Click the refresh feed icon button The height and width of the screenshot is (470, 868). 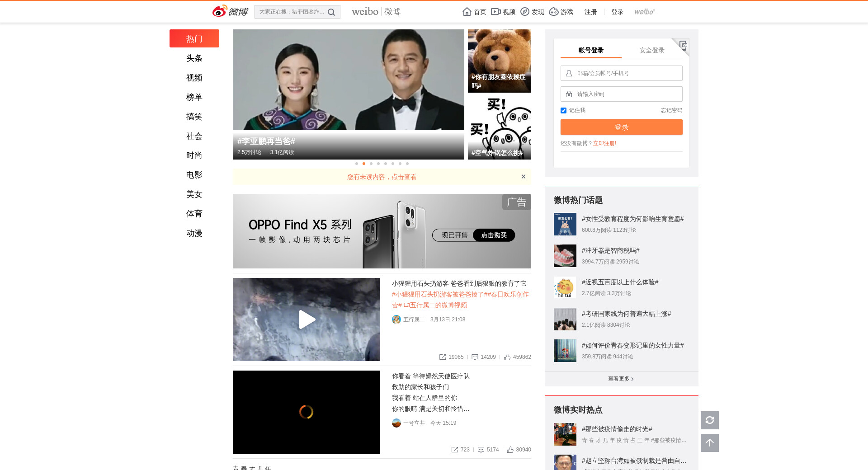click(709, 420)
